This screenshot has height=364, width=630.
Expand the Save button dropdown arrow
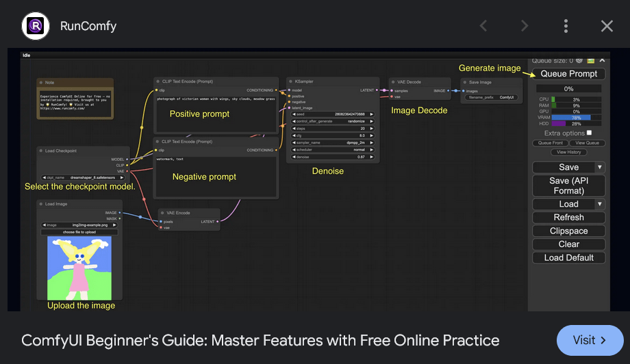click(x=600, y=167)
